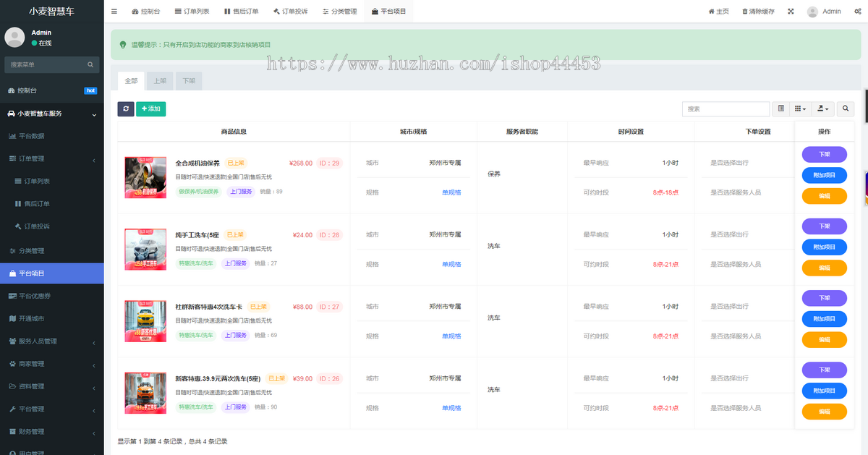Click 附加项目 for ID 26 item row
This screenshot has height=455, width=868.
click(x=824, y=391)
